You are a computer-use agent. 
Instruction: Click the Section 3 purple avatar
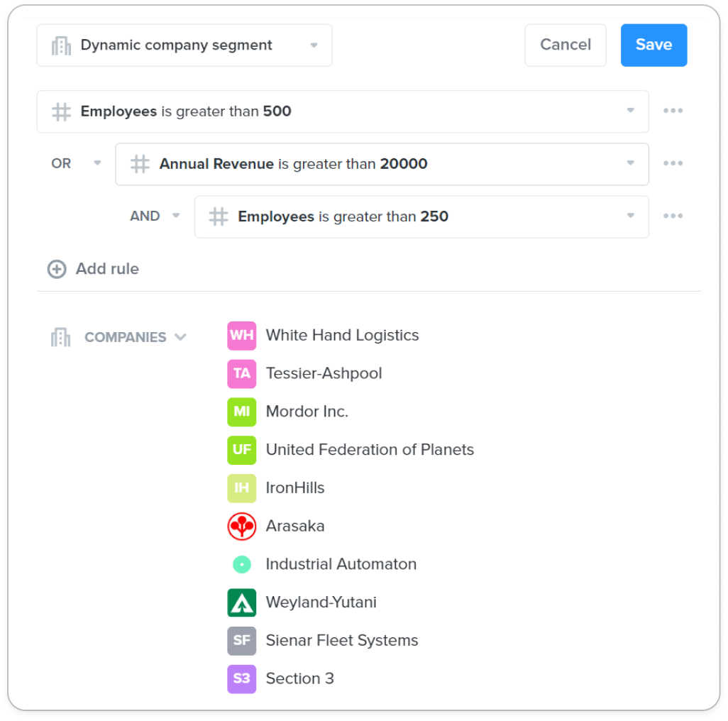(x=241, y=678)
